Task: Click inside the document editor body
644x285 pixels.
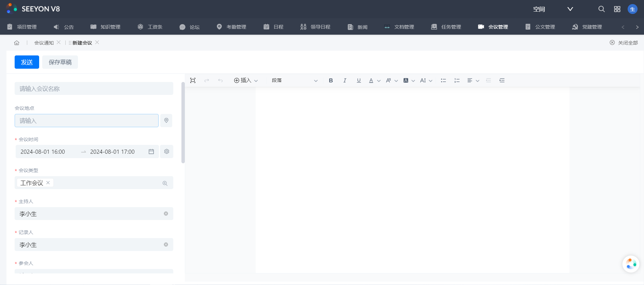Action: [412, 180]
